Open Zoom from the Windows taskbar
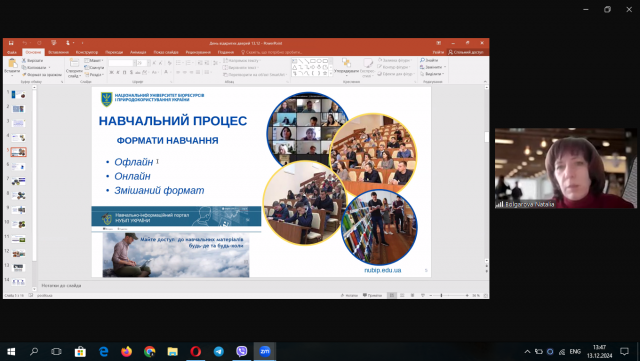The height and width of the screenshot is (361, 640). (x=264, y=351)
